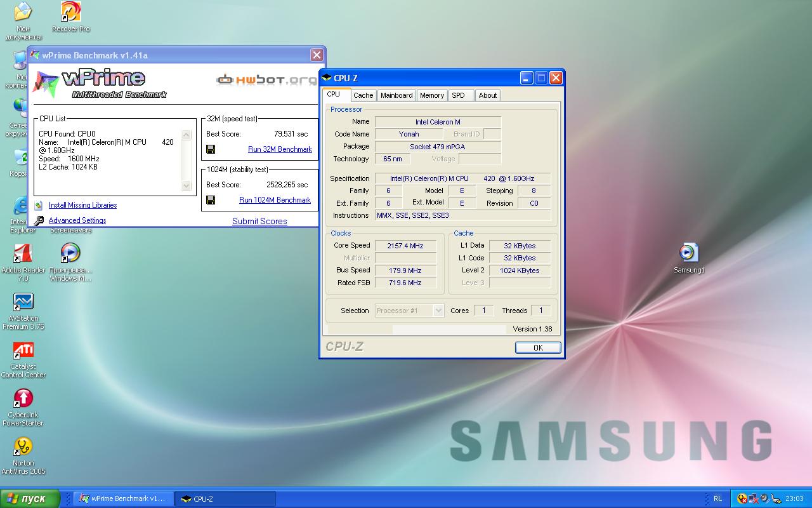Viewport: 812px width, 508px height.
Task: Open the About tab in CPU-Z
Action: pyautogui.click(x=488, y=95)
